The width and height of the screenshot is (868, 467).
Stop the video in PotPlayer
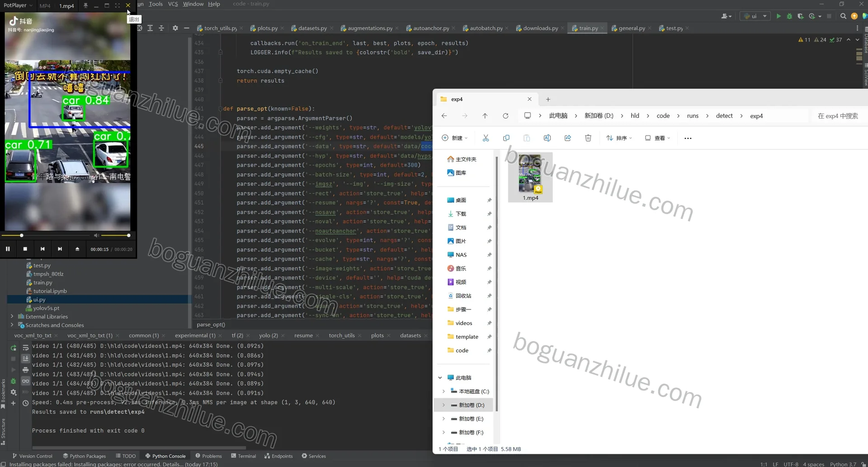pyautogui.click(x=25, y=249)
